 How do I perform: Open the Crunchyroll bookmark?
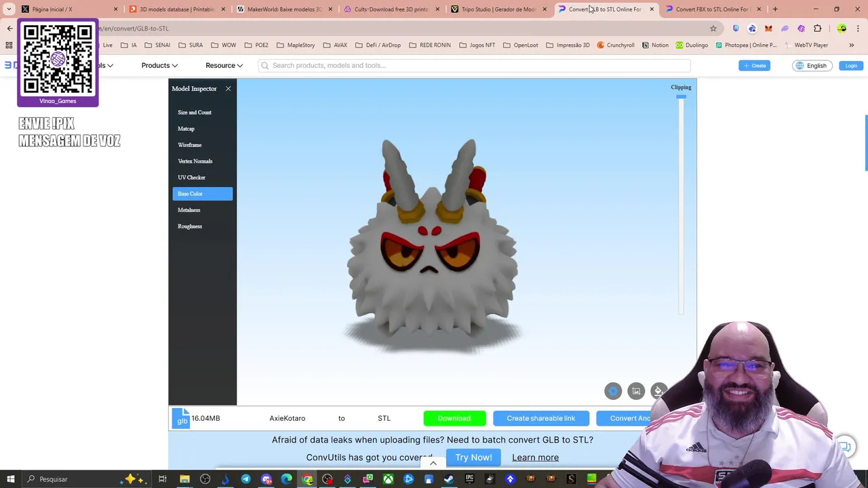[x=616, y=45]
